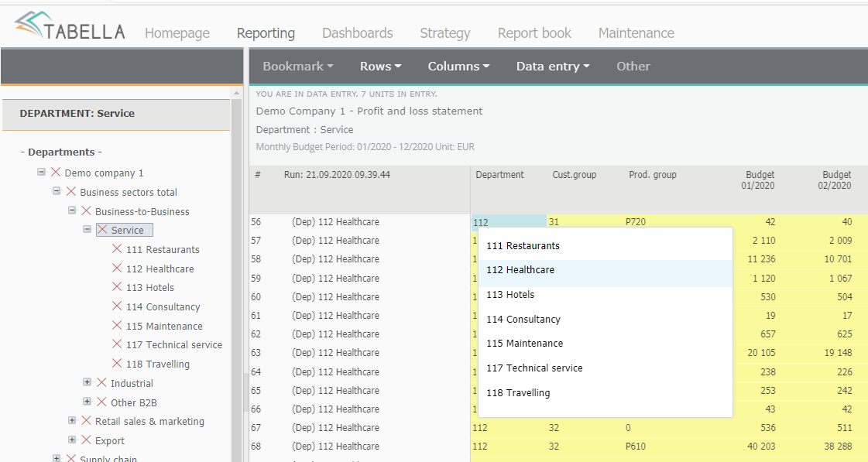Choose 115 Maintenance from the dropdown list
The width and height of the screenshot is (868, 462).
pos(605,343)
